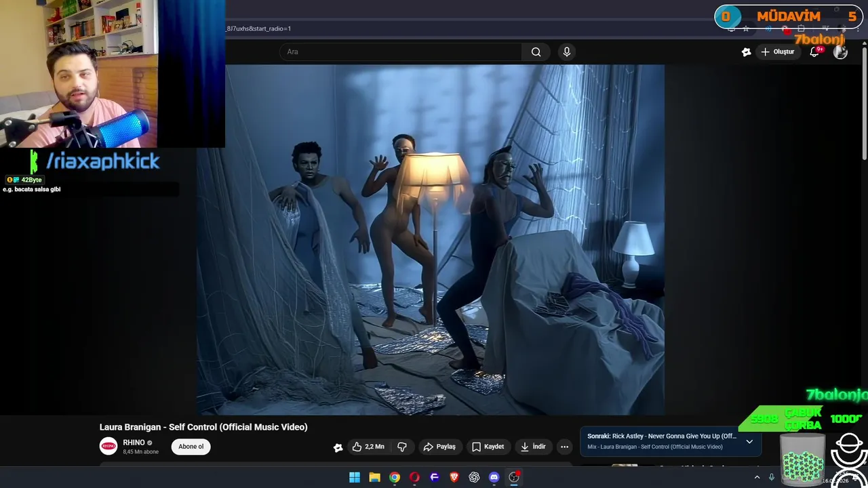Image resolution: width=868 pixels, height=488 pixels.
Task: Click the '8,45 Mn abone' subscriber count
Action: coord(140,452)
